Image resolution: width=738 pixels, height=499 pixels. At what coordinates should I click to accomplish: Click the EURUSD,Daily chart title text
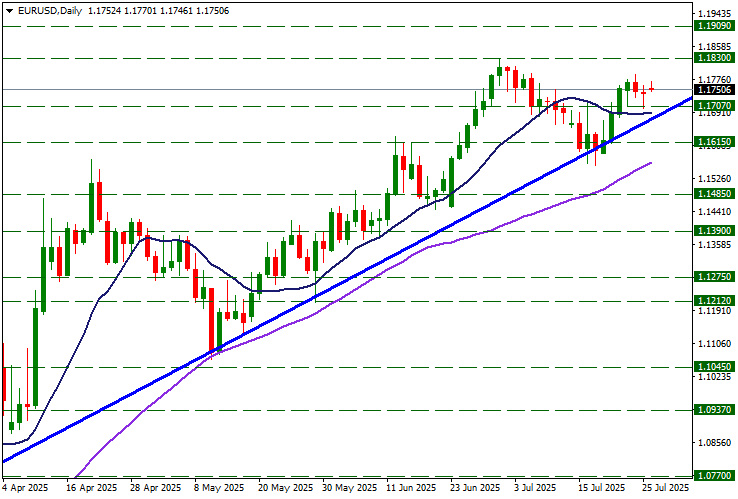click(x=49, y=11)
